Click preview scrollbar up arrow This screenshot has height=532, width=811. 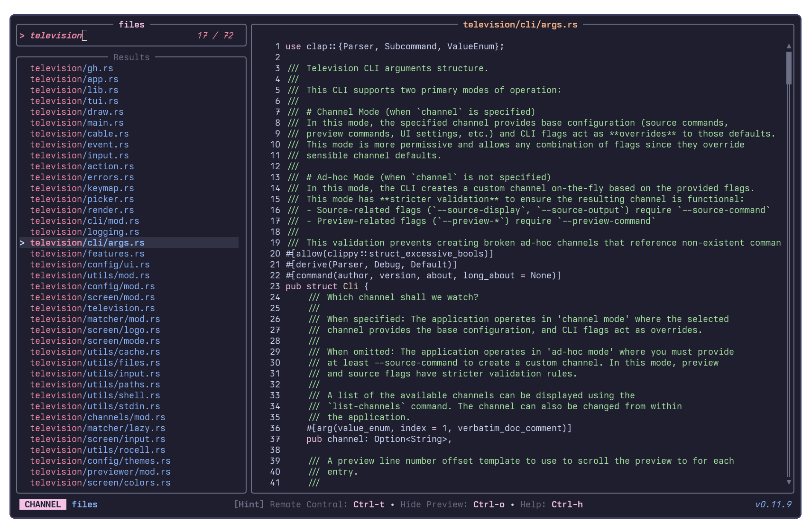789,46
